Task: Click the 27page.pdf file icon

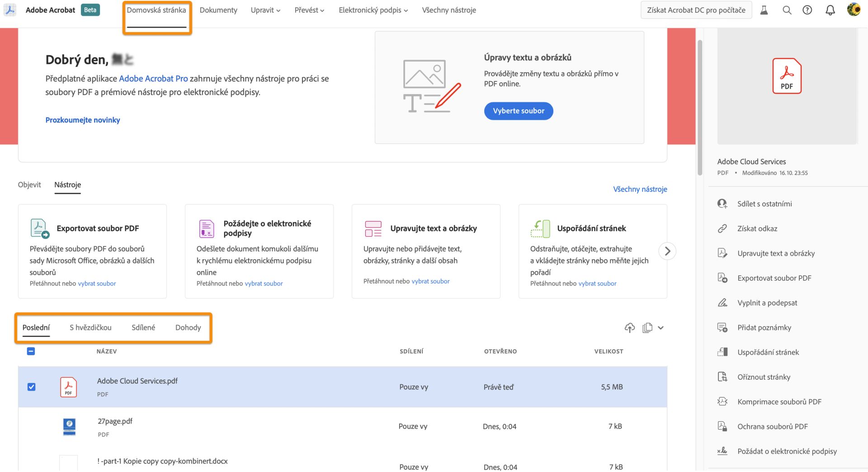Action: (x=69, y=427)
